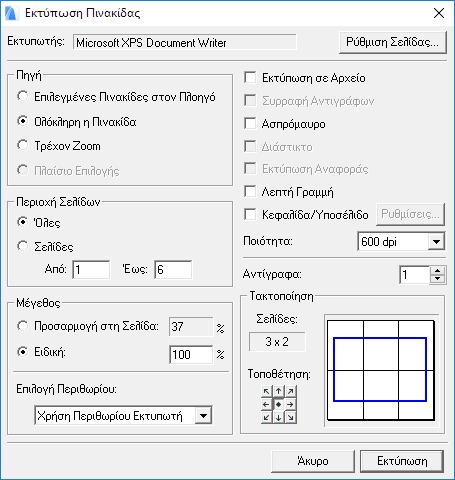Decrease Αντίγραφα with down arrow

[438, 279]
